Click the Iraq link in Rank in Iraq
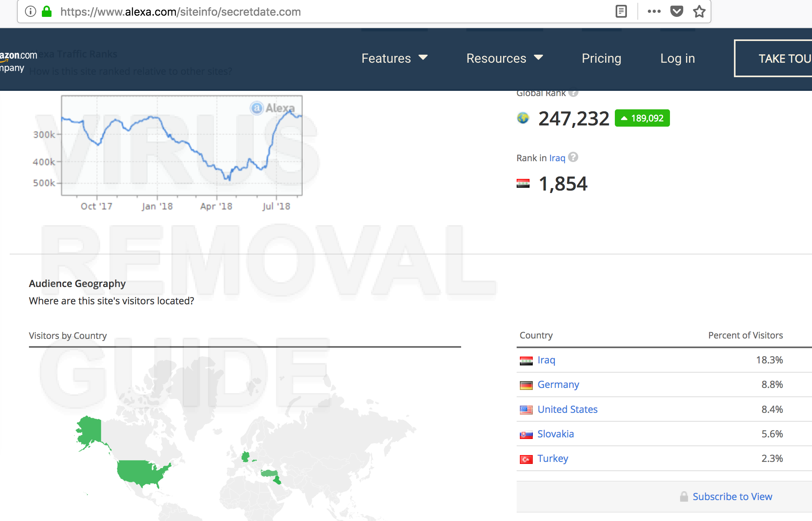 [557, 158]
